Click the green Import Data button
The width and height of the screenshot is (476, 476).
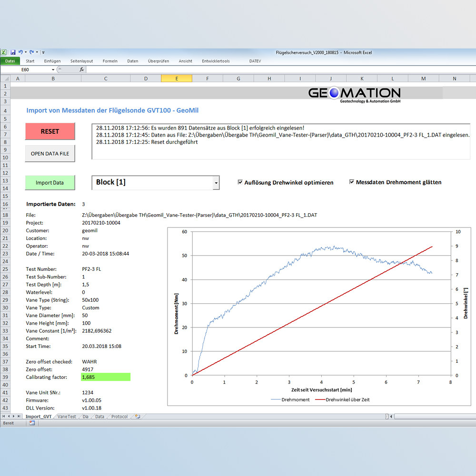(50, 183)
